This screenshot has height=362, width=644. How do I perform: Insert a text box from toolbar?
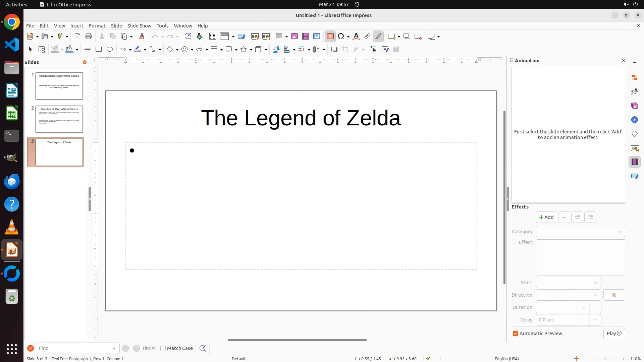click(x=330, y=37)
